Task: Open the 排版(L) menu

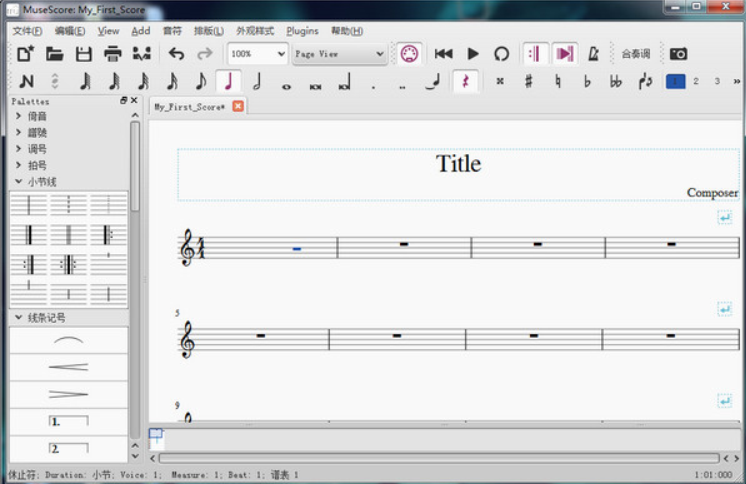Action: tap(208, 31)
